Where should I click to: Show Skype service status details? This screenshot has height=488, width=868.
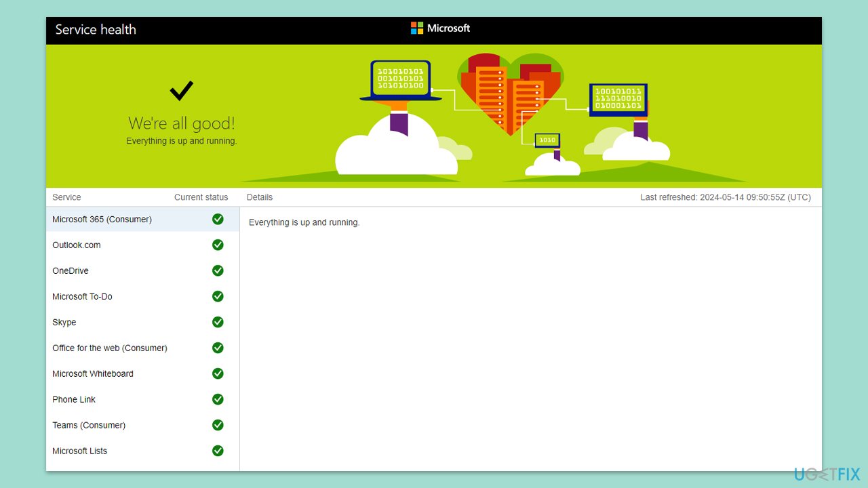point(142,322)
